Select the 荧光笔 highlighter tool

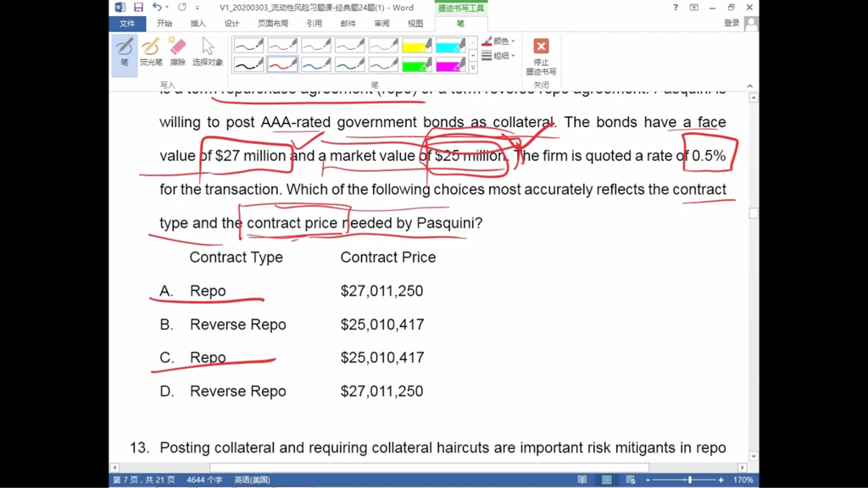pos(151,52)
